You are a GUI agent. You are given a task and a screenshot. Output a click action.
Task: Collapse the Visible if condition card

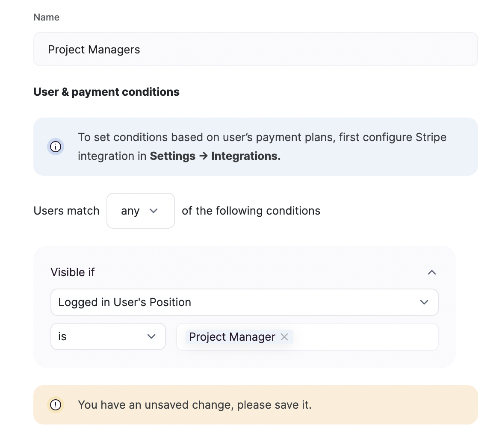[432, 272]
